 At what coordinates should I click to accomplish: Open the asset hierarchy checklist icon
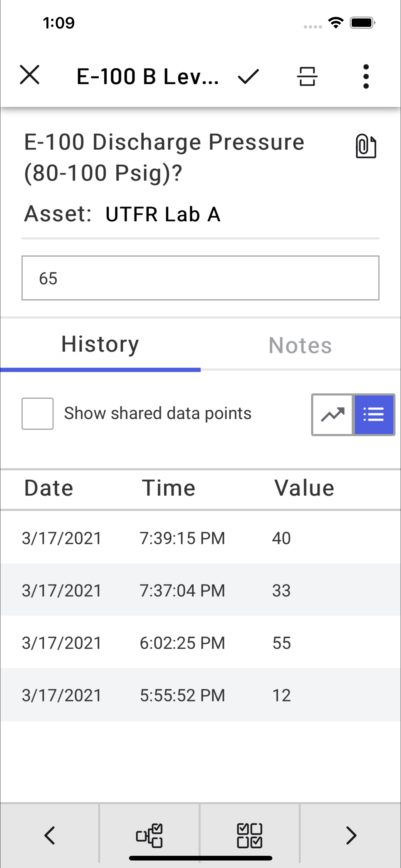click(149, 835)
